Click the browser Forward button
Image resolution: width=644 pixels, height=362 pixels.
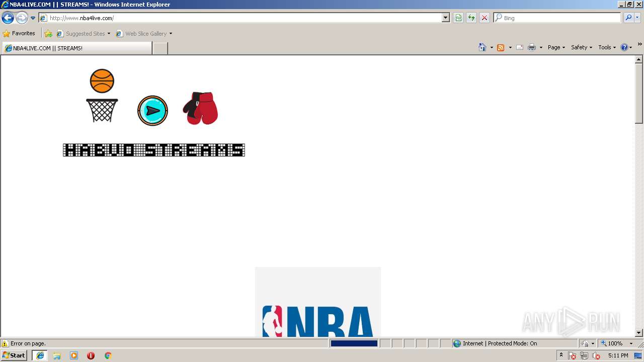click(x=22, y=18)
